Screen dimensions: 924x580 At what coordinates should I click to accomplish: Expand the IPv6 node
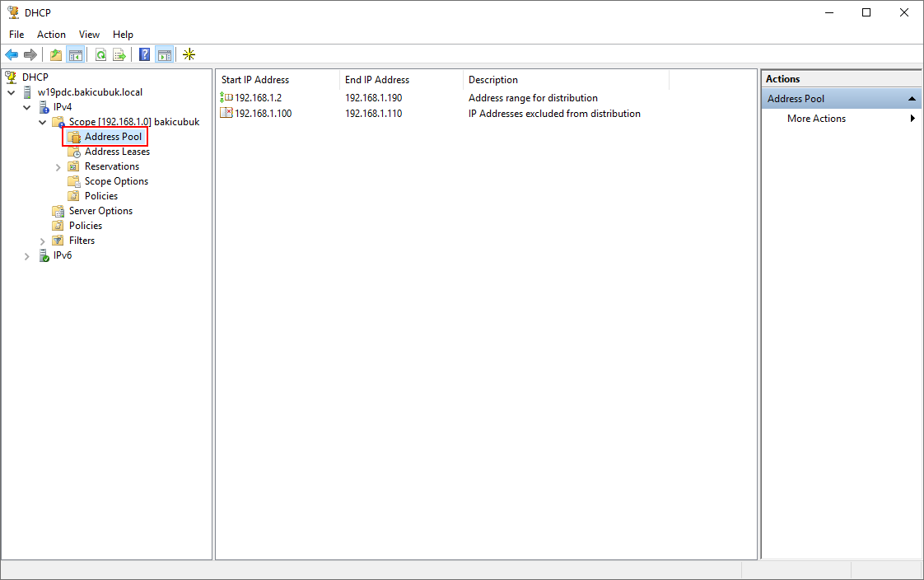point(26,256)
